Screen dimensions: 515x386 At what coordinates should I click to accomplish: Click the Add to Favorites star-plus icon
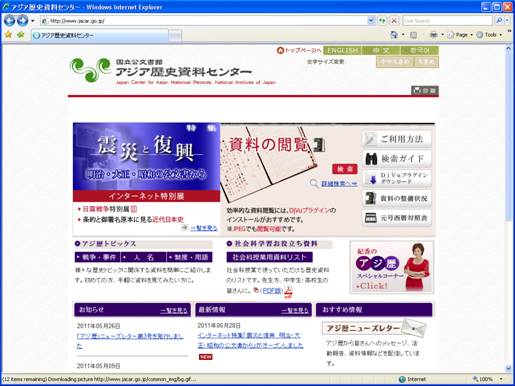click(20, 34)
